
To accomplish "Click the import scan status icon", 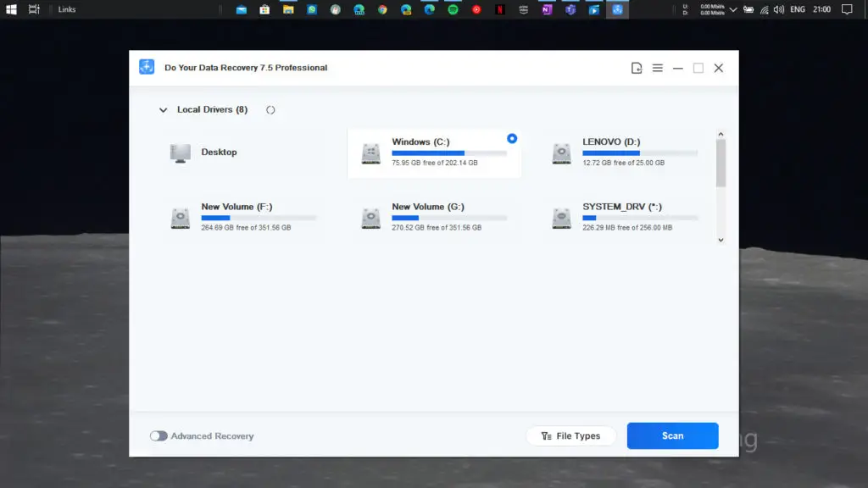I will (x=637, y=68).
